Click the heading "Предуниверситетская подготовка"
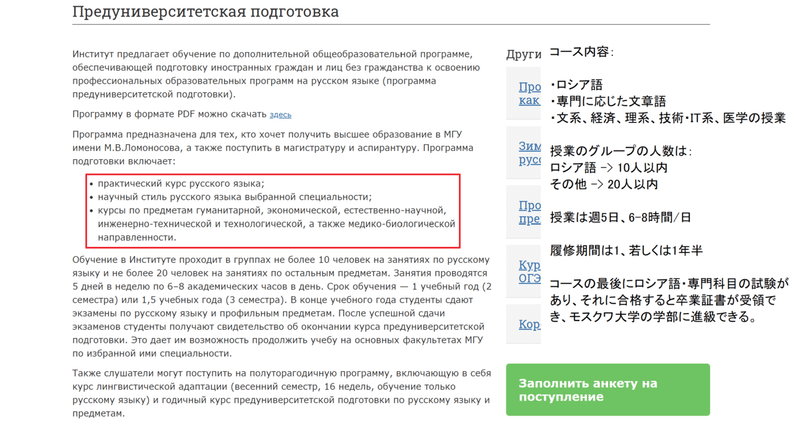This screenshot has height=446, width=800. point(205,12)
